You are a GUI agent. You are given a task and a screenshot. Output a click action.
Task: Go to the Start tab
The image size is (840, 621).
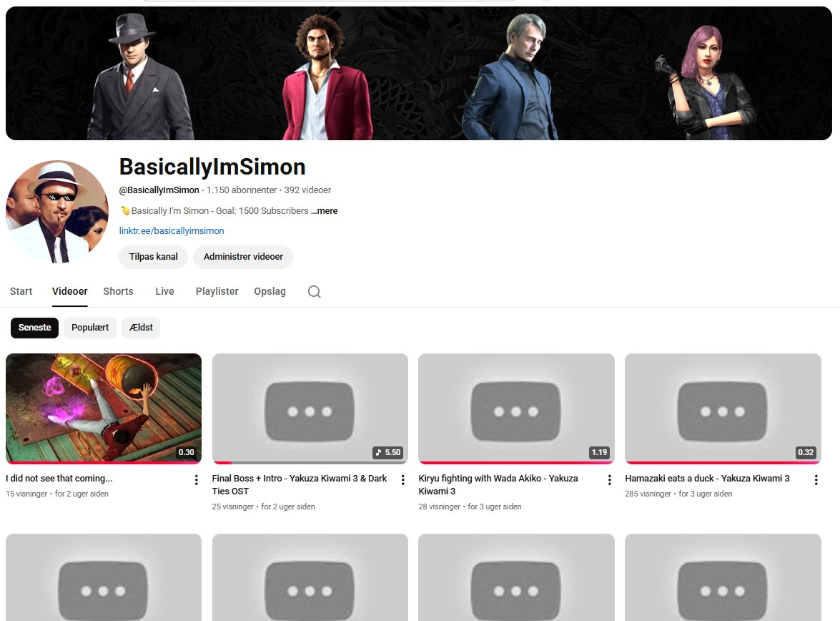[21, 291]
